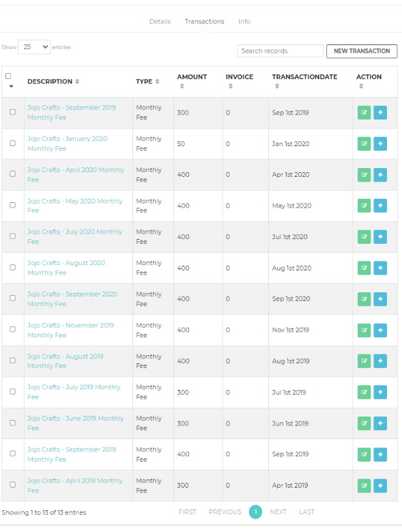Edit the May 2020 Monthly Fee transaction

(364, 206)
